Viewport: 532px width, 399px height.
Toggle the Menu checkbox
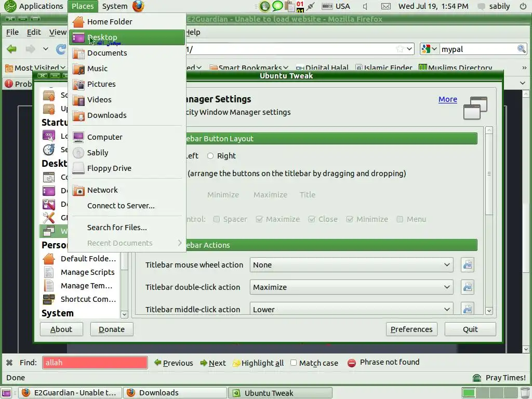click(x=400, y=219)
